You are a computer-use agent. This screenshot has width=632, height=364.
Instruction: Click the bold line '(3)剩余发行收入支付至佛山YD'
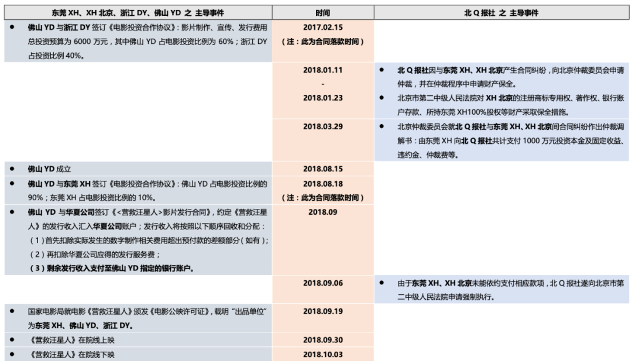tap(112, 269)
